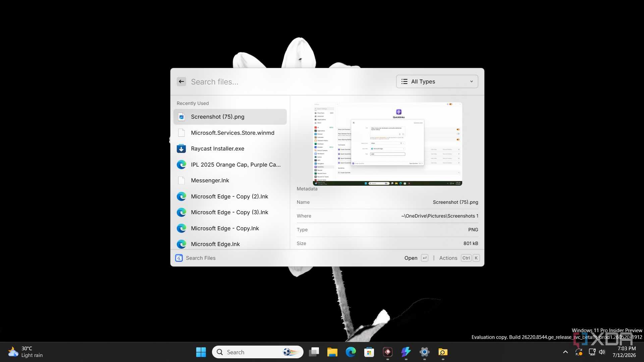Launch Microsoft Edge from taskbar
Viewport: 644px width, 362px height.
[x=351, y=352]
